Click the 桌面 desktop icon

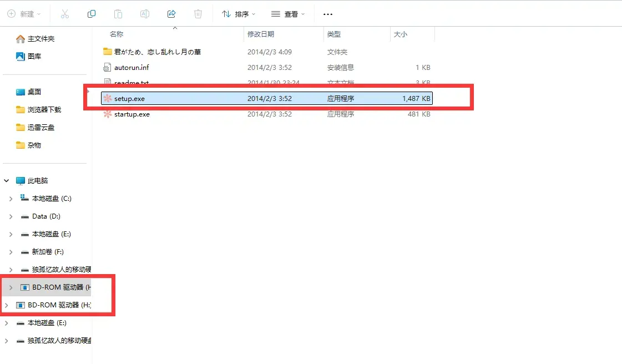point(20,92)
